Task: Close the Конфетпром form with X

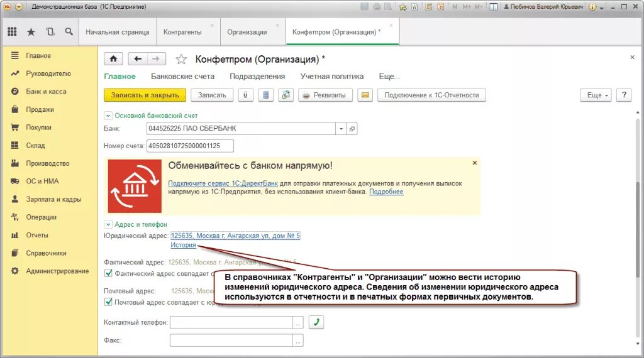Action: (632, 57)
